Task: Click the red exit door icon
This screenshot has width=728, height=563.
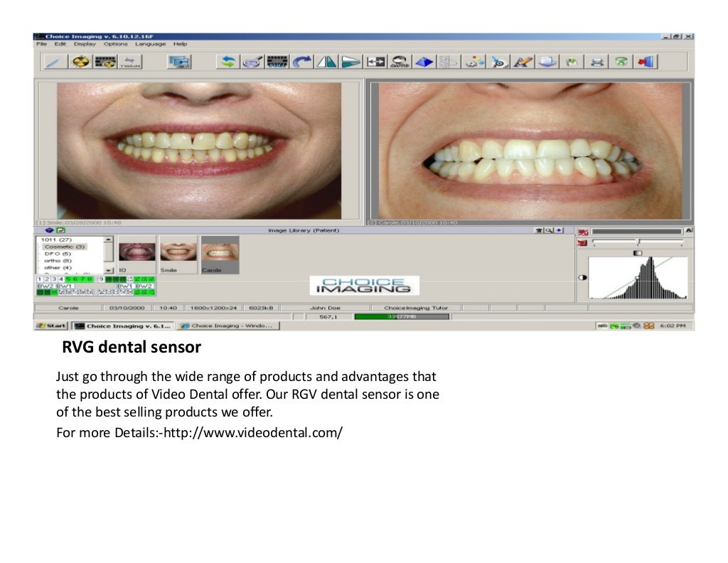Action: [x=646, y=62]
